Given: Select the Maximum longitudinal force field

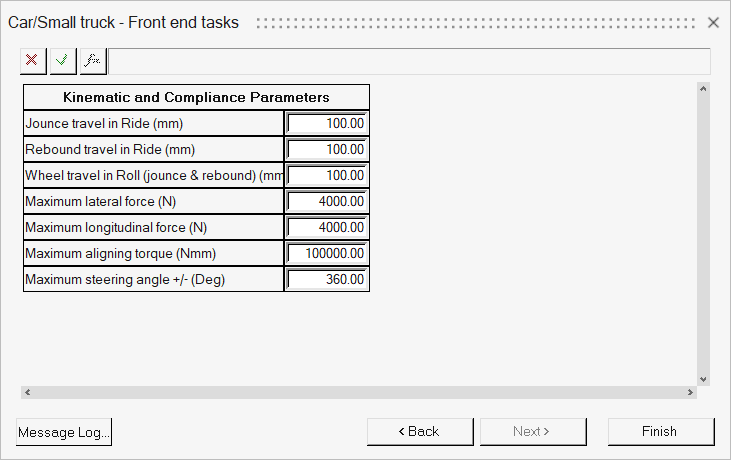Looking at the screenshot, I should (327, 227).
